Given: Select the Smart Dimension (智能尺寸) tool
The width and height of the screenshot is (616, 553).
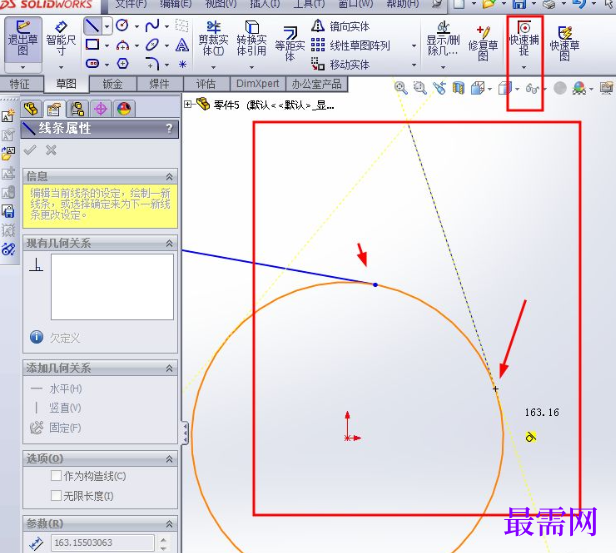Looking at the screenshot, I should coord(61,39).
